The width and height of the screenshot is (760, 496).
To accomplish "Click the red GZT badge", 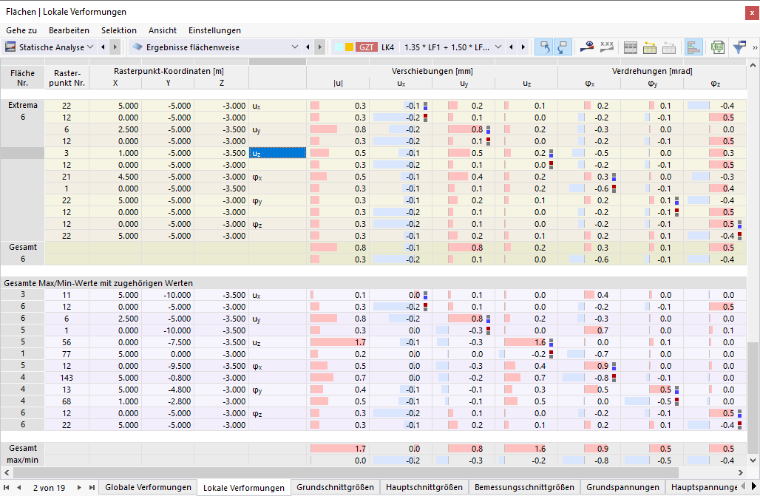I will [x=366, y=47].
